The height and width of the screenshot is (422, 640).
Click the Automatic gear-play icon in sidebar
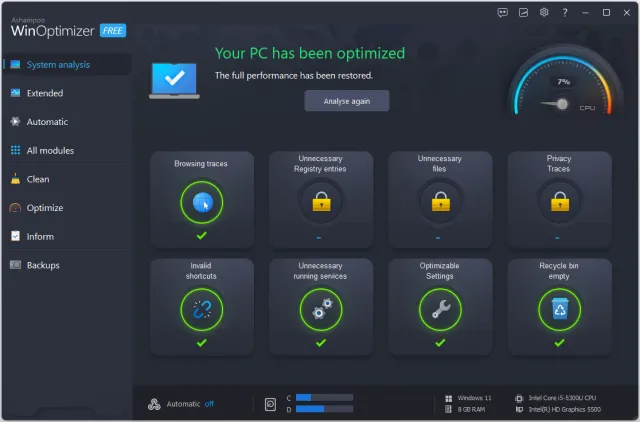click(16, 122)
